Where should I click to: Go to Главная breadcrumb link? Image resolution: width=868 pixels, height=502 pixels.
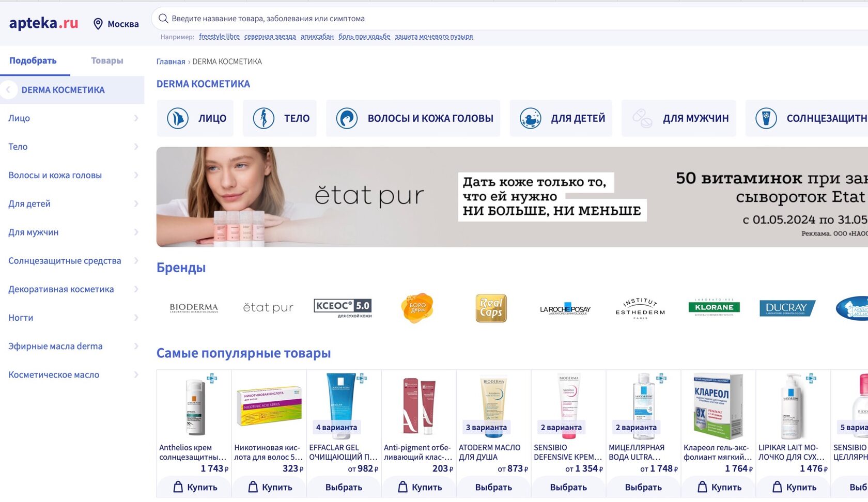point(171,61)
